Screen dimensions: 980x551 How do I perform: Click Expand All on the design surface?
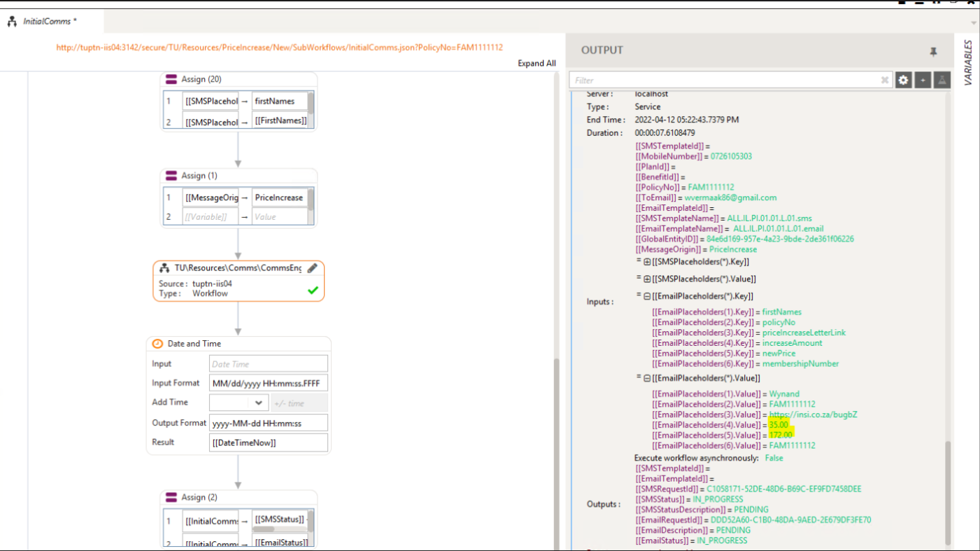[537, 63]
